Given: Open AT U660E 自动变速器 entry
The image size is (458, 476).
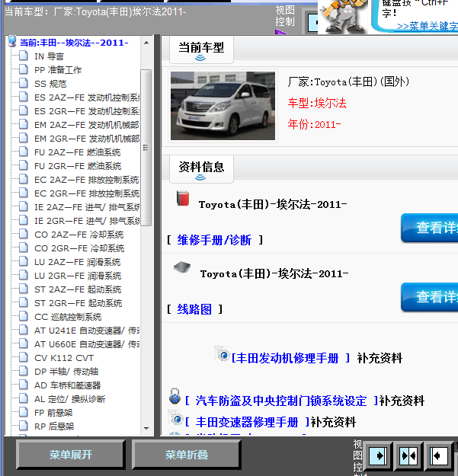Looking at the screenshot, I should 87,344.
